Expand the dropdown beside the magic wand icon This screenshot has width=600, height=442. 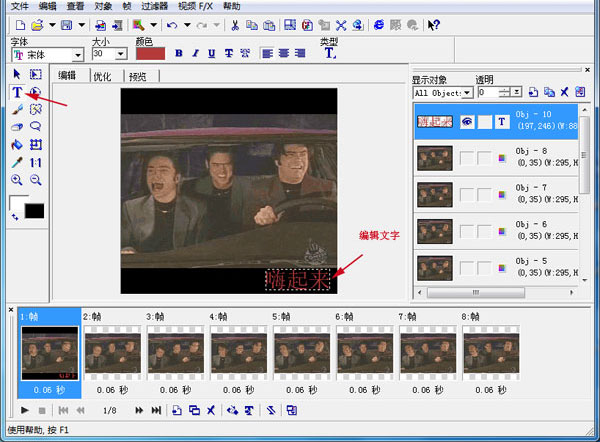coord(153,25)
